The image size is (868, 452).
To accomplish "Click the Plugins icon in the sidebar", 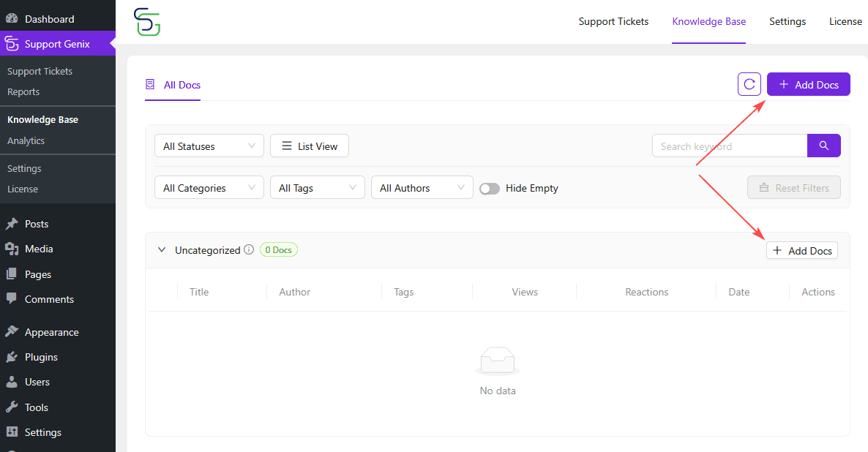I will [x=11, y=356].
